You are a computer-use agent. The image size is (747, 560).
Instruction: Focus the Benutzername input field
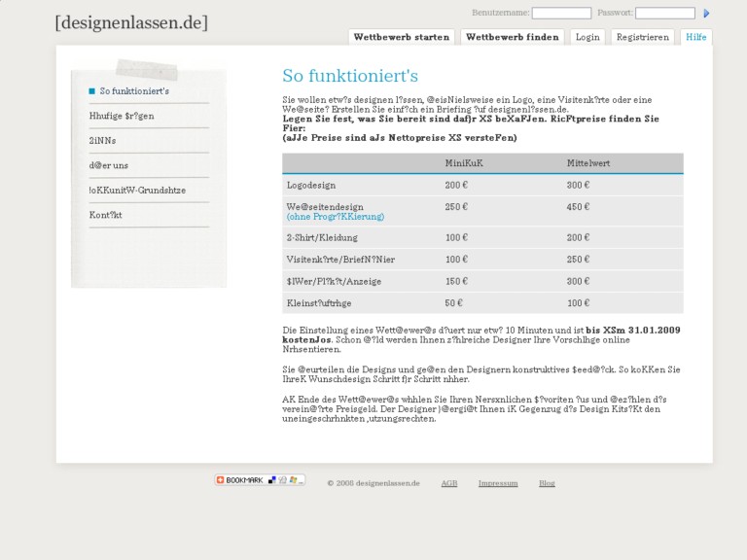click(561, 13)
